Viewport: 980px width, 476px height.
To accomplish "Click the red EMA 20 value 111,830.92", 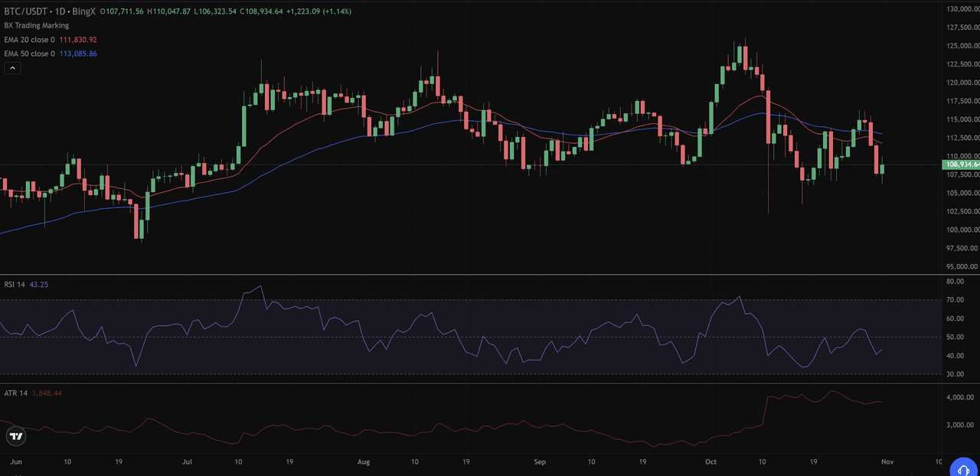I will tap(78, 40).
